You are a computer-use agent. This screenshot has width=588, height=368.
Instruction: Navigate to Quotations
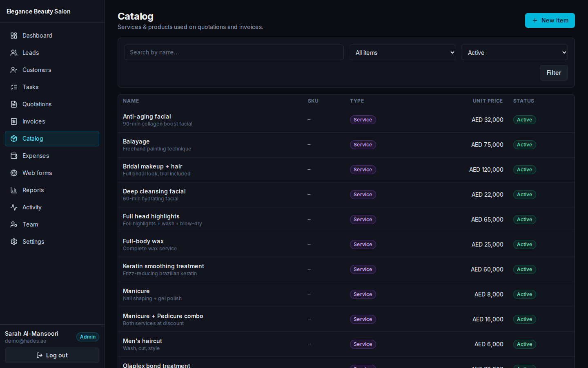coord(52,104)
